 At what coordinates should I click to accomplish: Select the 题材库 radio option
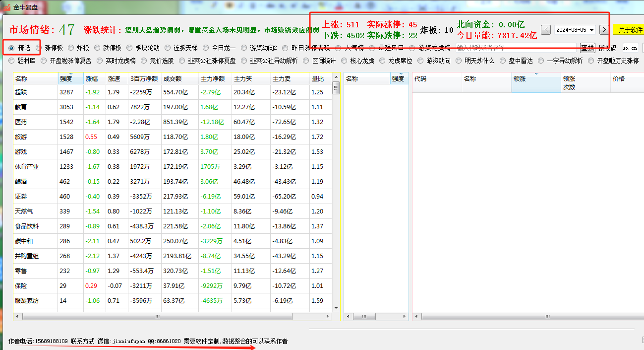(12, 61)
